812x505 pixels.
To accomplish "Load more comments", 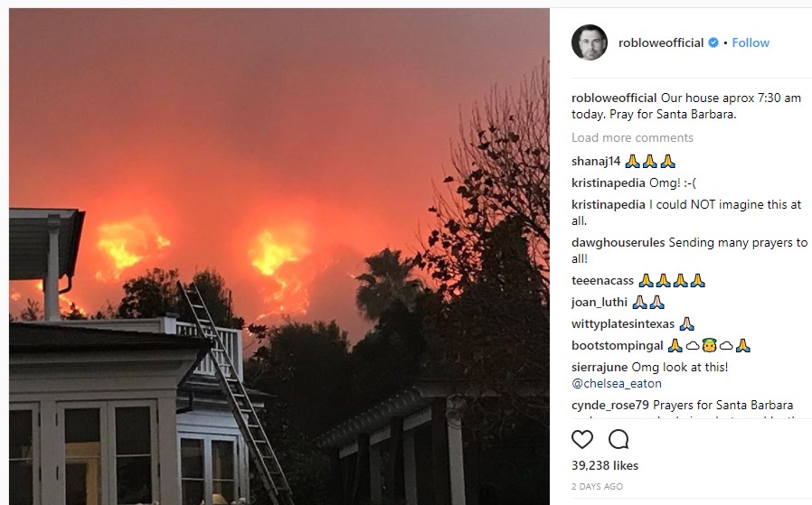I will pos(632,137).
